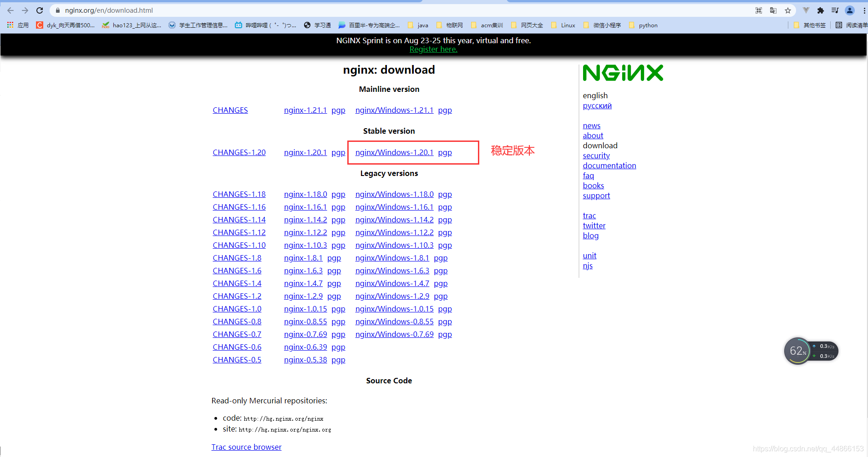The height and width of the screenshot is (457, 868).
Task: Open the twitter sidebar link
Action: 594,226
